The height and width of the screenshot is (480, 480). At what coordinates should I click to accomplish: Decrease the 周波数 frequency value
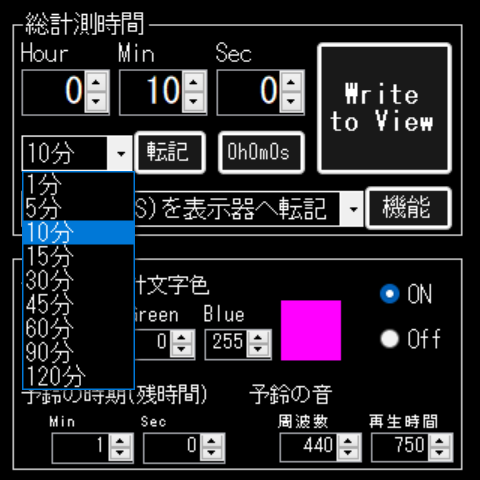tap(348, 453)
